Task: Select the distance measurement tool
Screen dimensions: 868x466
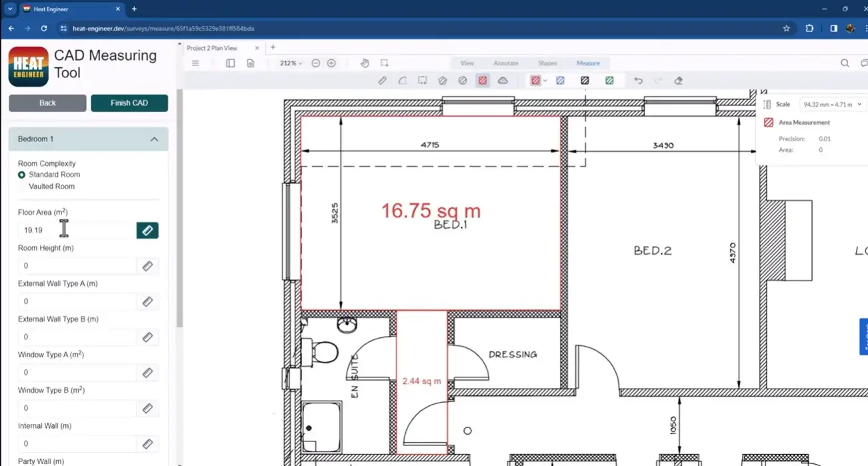Action: [382, 81]
